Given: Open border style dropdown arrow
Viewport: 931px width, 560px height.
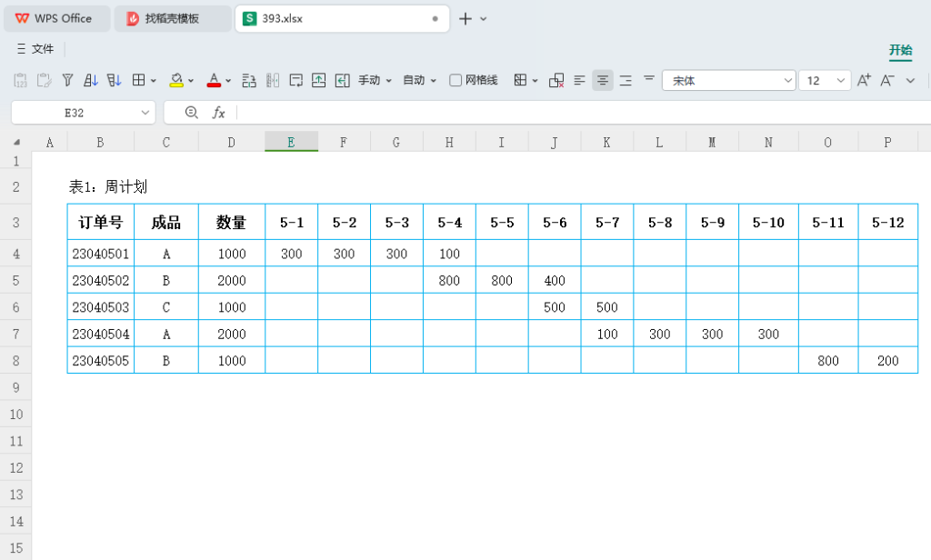Looking at the screenshot, I should 153,81.
